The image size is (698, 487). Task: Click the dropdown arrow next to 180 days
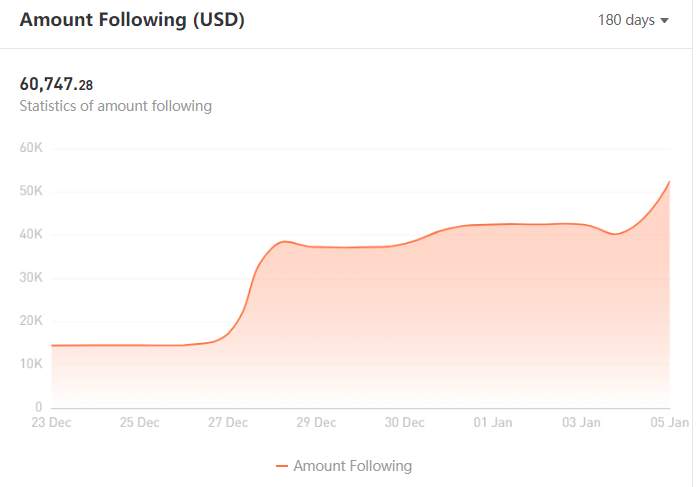(665, 20)
